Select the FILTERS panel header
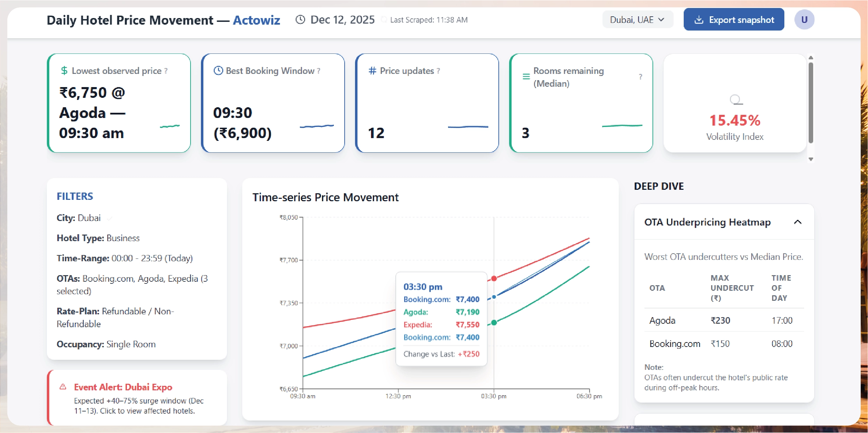 coord(75,196)
